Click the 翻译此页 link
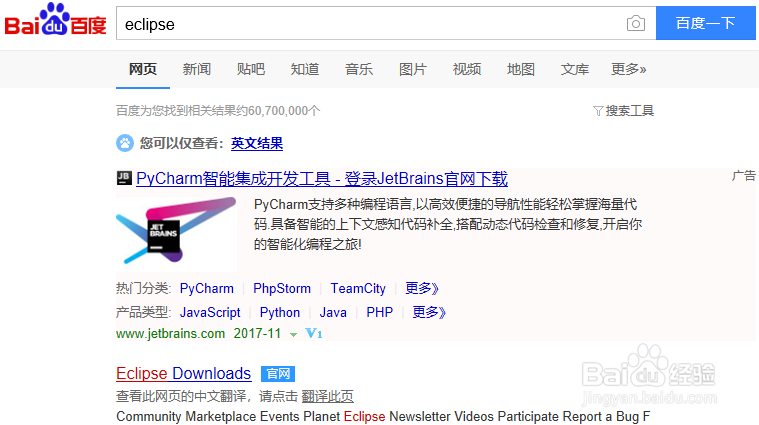759x425 pixels. click(327, 396)
